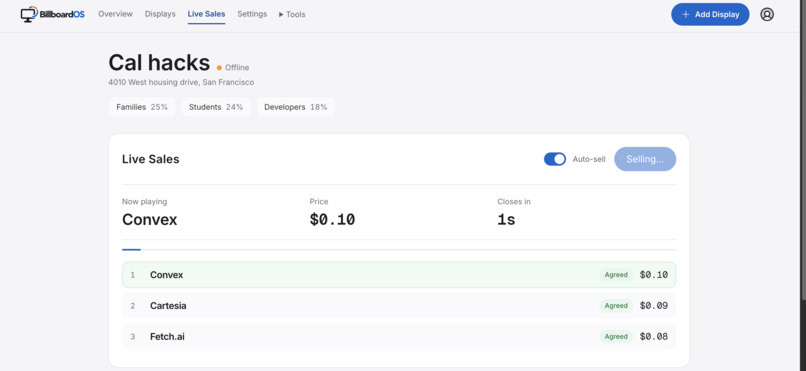Click the BillboardOS logo
This screenshot has height=371, width=806.
click(x=52, y=14)
